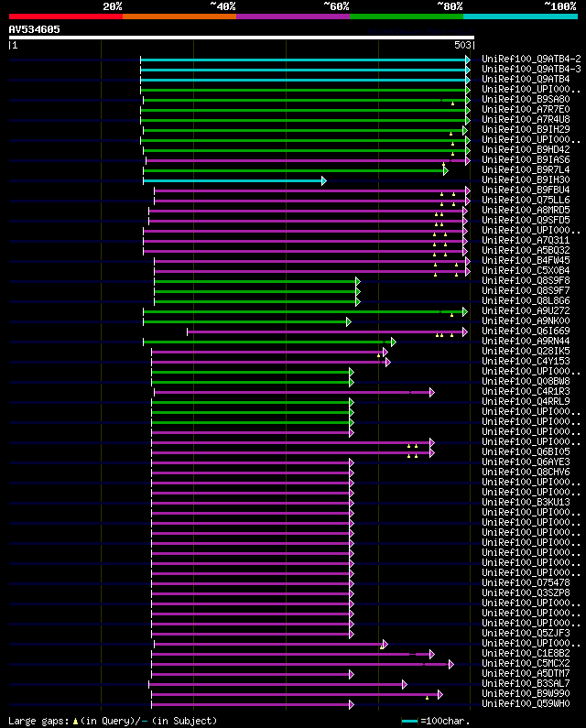Click arrowhead ending the B3SAL7 alignment
Image resolution: width=586 pixels, height=728 pixels.
point(405,684)
